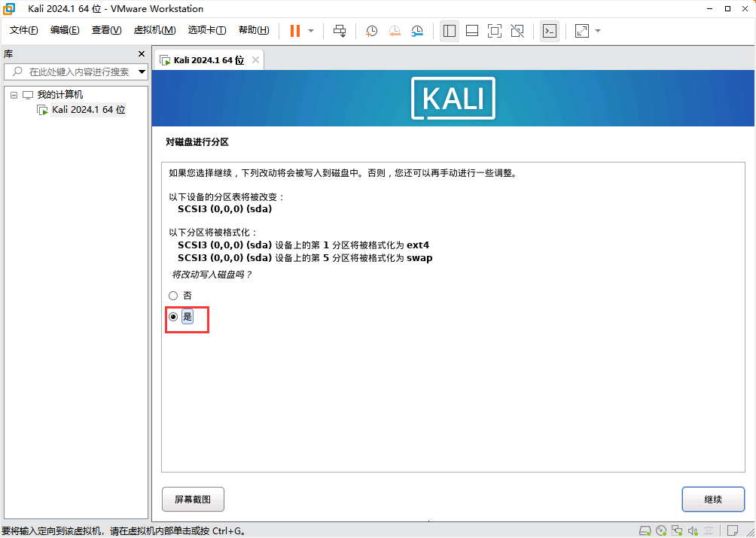Select the 是 radio option
Viewport: 756px width, 538px height.
click(173, 317)
